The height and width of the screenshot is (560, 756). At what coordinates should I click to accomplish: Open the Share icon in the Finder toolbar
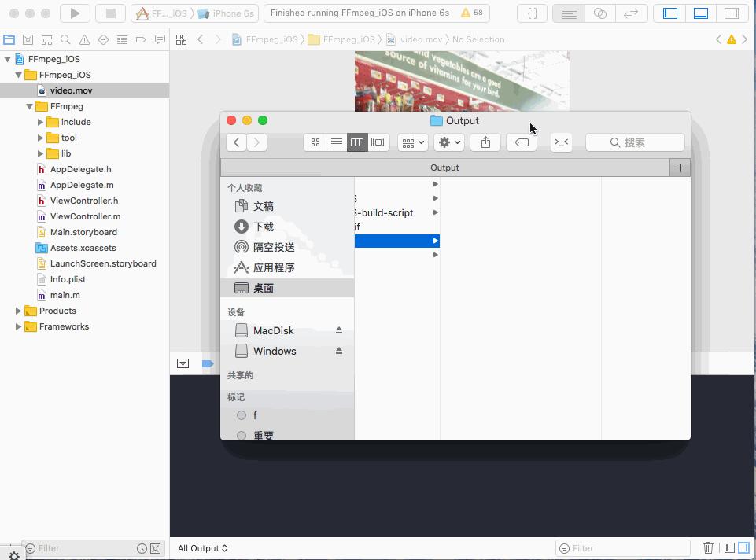point(485,142)
